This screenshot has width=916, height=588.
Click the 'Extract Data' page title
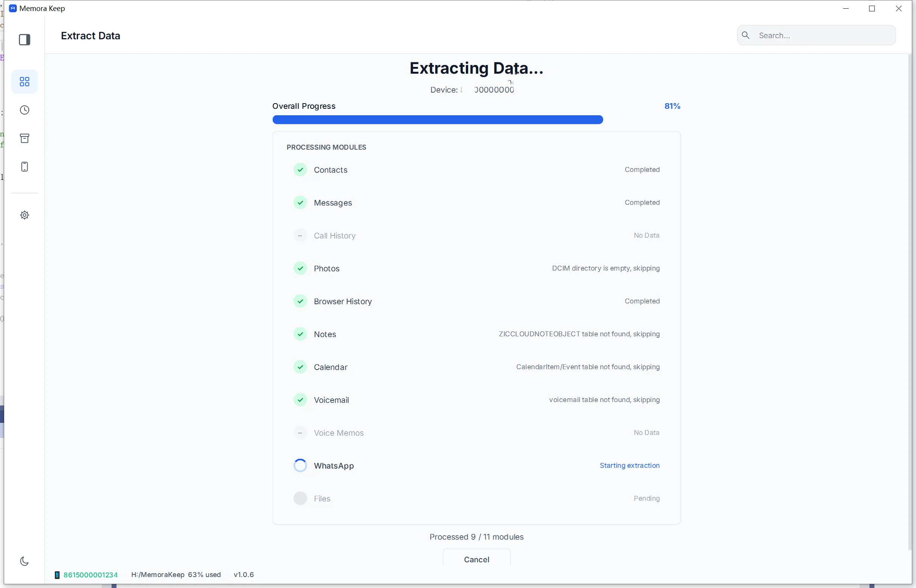click(x=90, y=36)
